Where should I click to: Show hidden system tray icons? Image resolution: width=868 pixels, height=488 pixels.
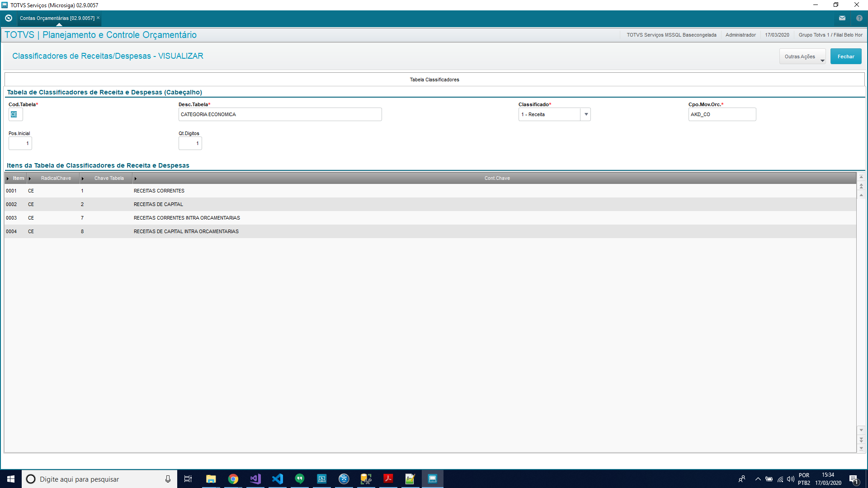coord(758,479)
